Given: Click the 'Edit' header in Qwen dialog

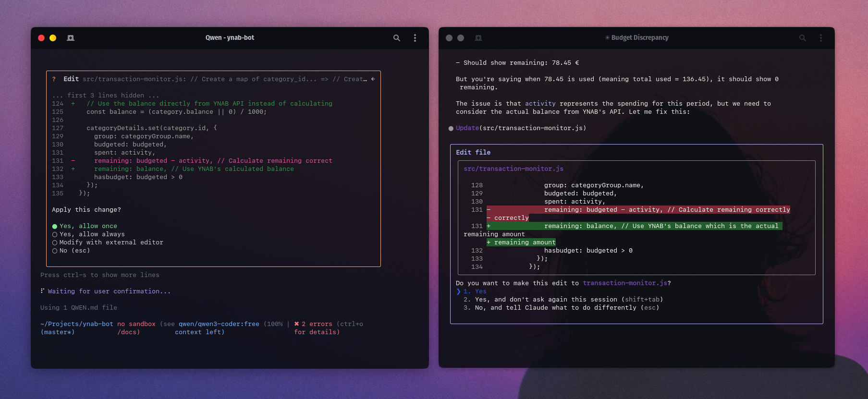Looking at the screenshot, I should coord(71,79).
